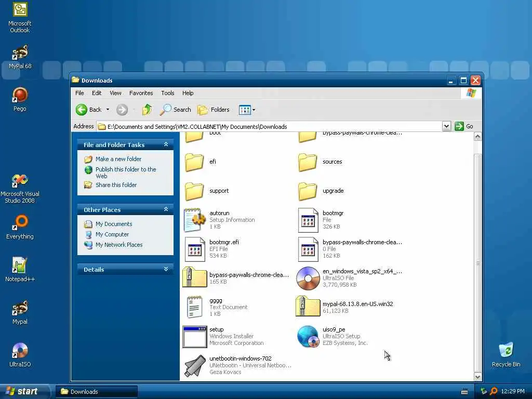Collapse the File and Folder Tasks panel
The height and width of the screenshot is (399, 532).
pos(166,144)
